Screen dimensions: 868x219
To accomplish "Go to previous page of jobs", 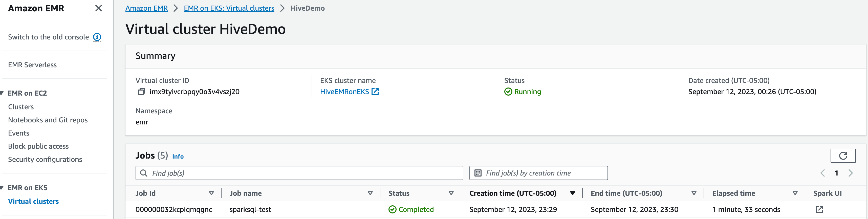I will coord(822,173).
